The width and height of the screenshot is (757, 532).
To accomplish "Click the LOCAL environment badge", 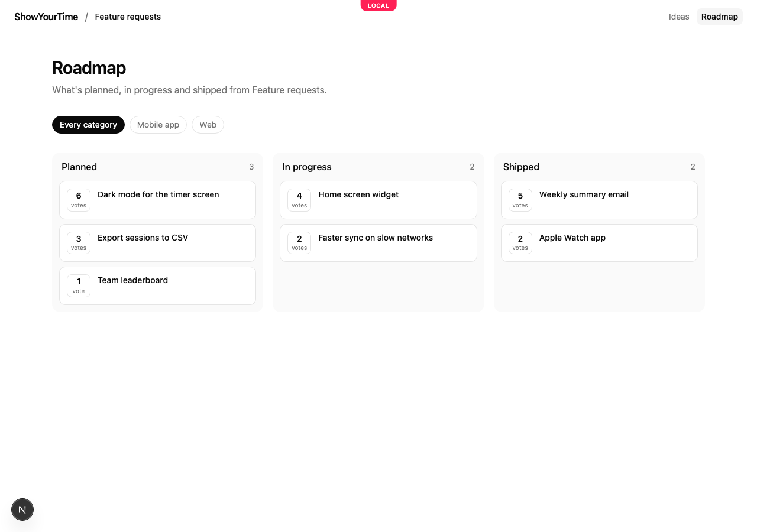I will click(x=378, y=5).
